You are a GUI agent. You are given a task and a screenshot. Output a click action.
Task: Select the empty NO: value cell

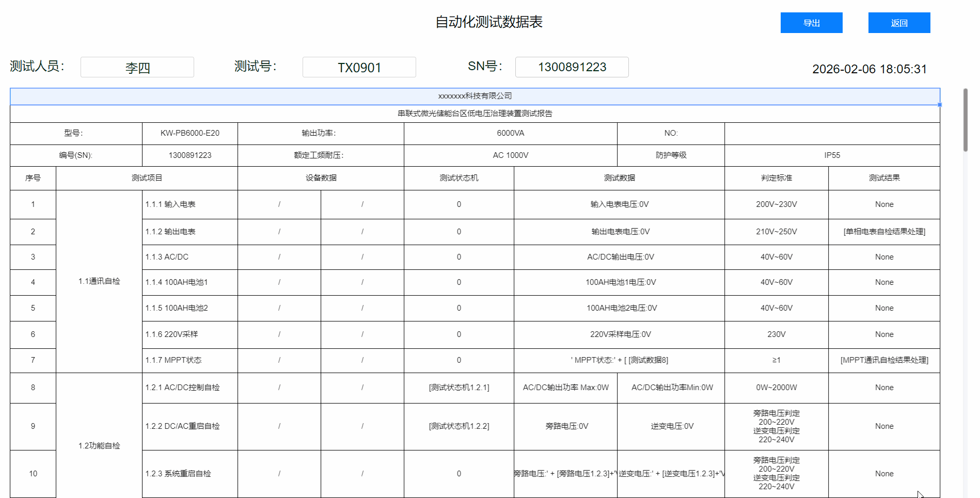click(832, 133)
